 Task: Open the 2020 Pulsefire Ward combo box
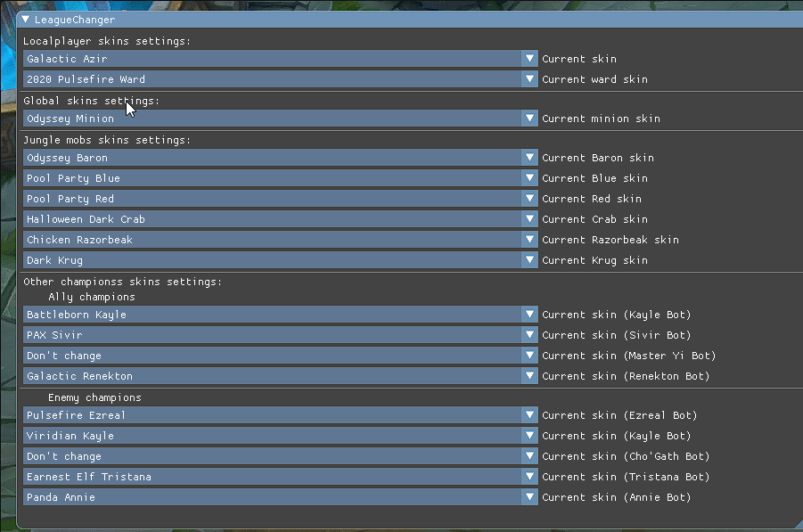pyautogui.click(x=280, y=79)
